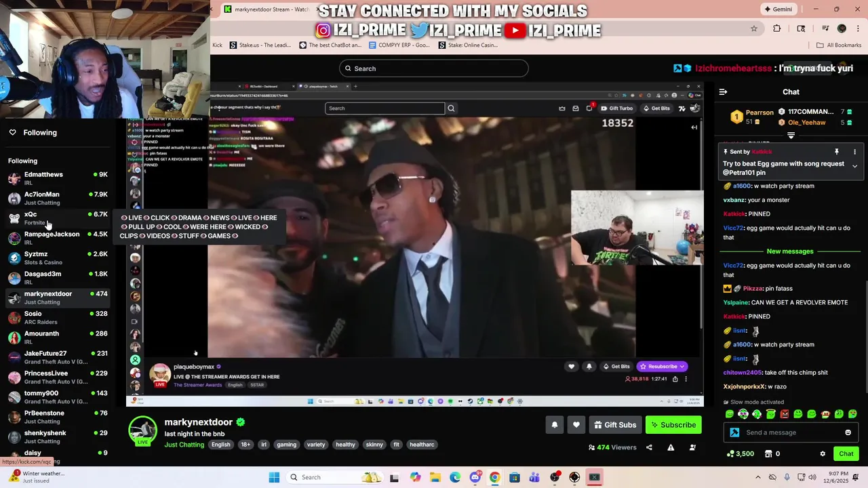
Task: Click the notification bell next to Gift Subs
Action: pyautogui.click(x=554, y=425)
